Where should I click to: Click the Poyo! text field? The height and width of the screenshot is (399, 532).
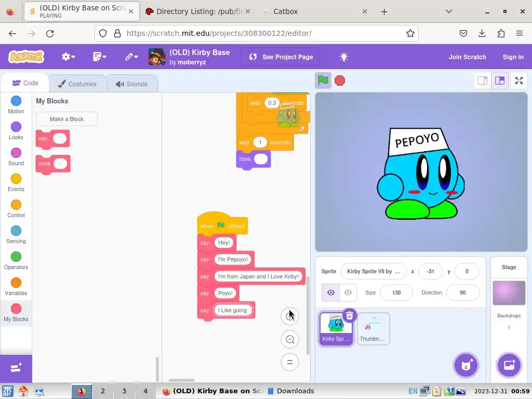click(x=225, y=293)
